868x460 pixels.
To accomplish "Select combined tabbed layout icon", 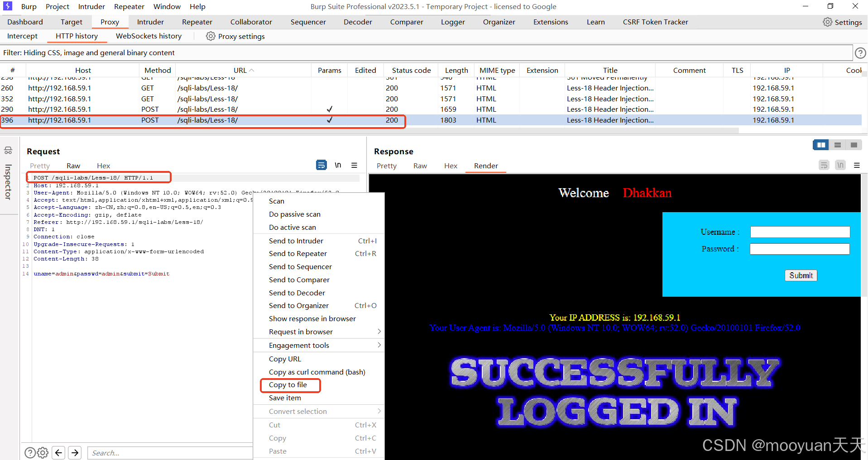I will pos(854,145).
